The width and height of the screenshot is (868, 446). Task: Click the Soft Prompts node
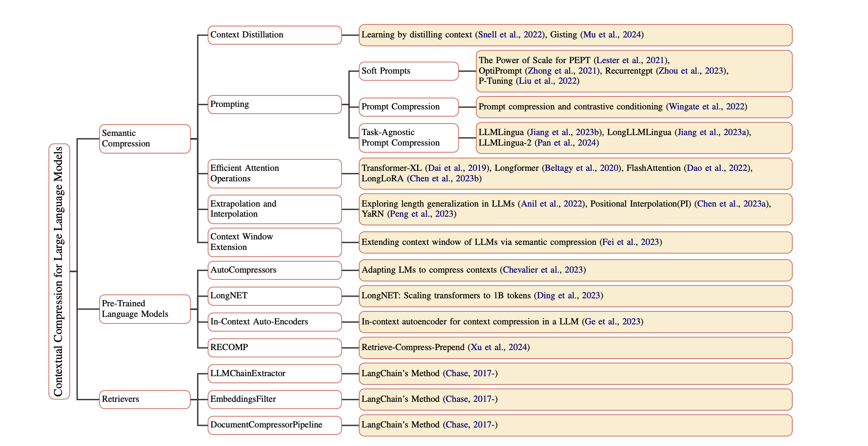[x=409, y=71]
